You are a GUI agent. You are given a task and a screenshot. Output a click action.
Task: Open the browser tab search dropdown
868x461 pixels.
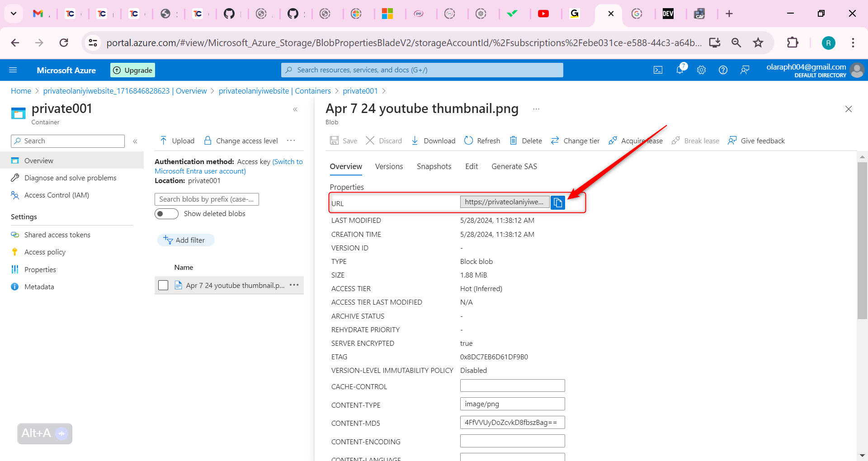click(x=14, y=14)
